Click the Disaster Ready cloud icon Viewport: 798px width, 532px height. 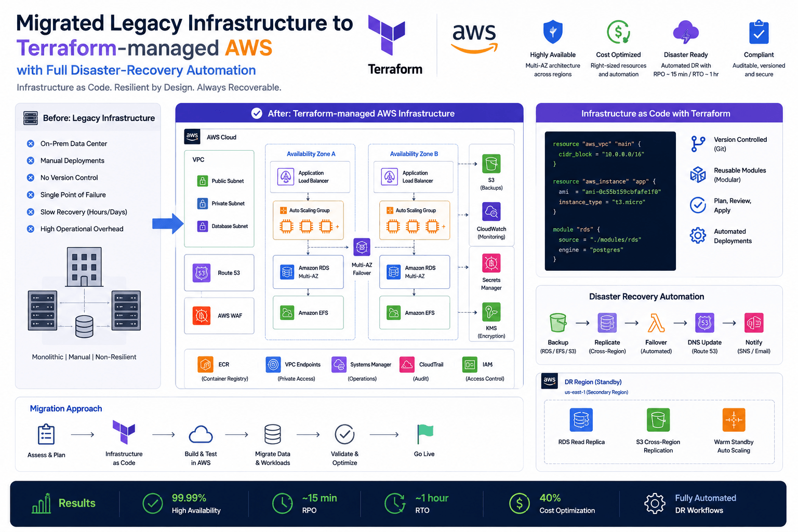click(x=686, y=32)
